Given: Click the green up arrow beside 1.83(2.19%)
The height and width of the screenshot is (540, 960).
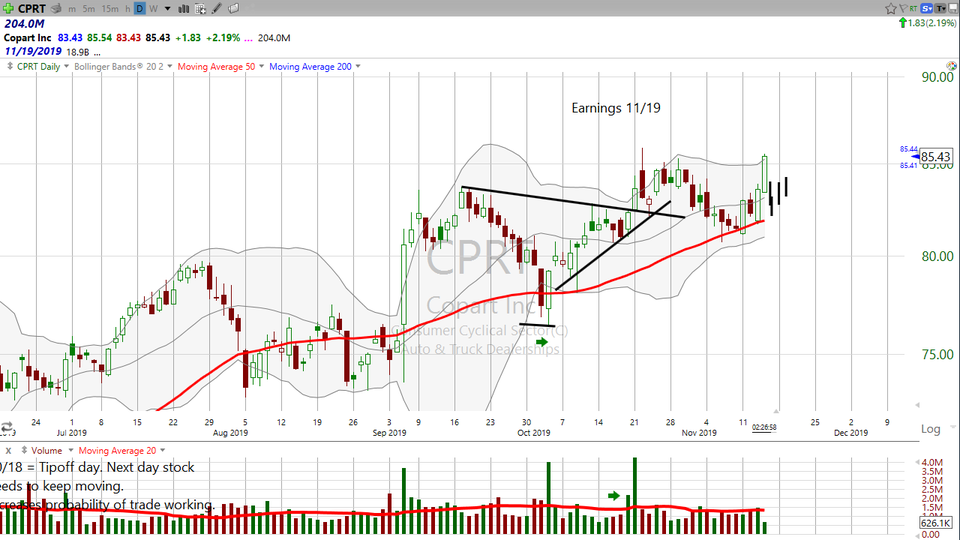Looking at the screenshot, I should click(x=902, y=23).
